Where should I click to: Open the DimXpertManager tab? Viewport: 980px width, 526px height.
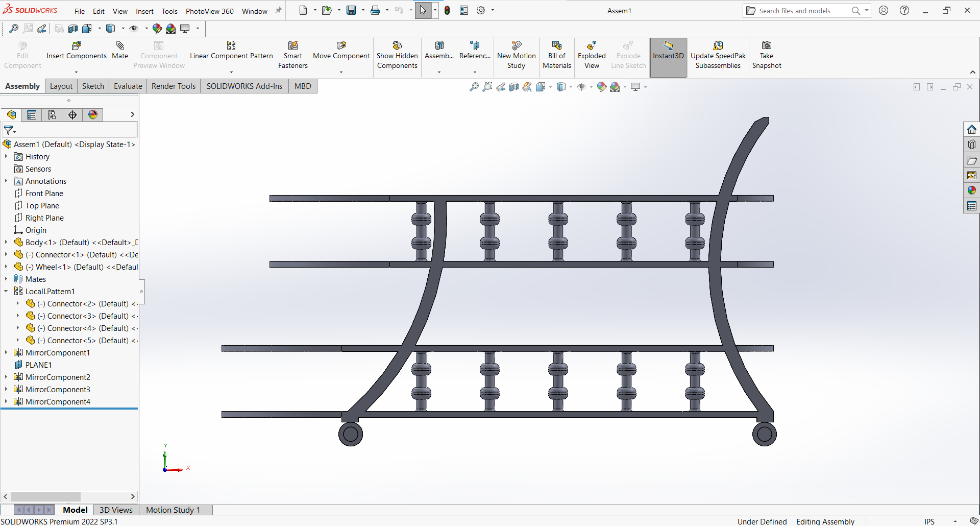(x=72, y=115)
